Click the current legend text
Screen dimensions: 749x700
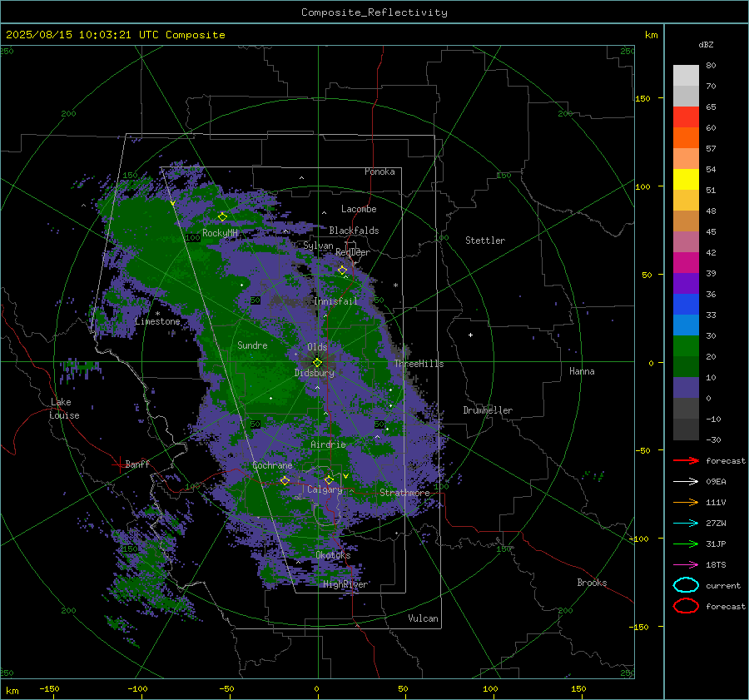tap(723, 585)
